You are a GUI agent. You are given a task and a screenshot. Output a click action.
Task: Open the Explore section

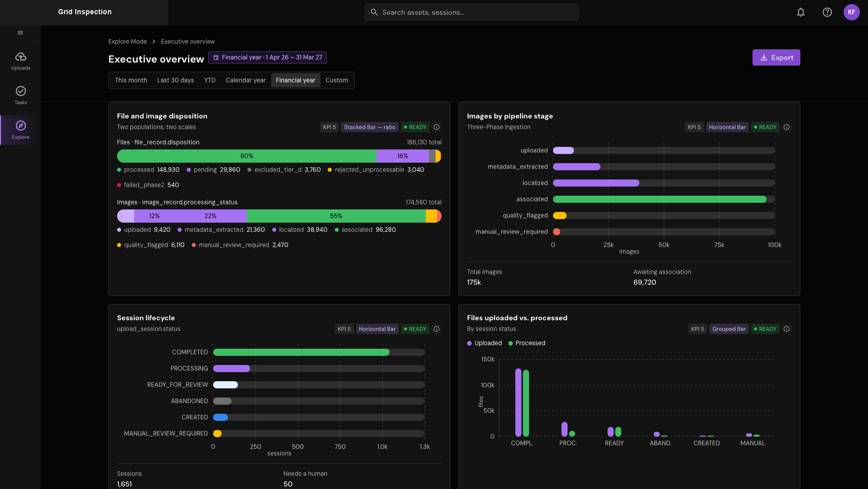pyautogui.click(x=20, y=130)
